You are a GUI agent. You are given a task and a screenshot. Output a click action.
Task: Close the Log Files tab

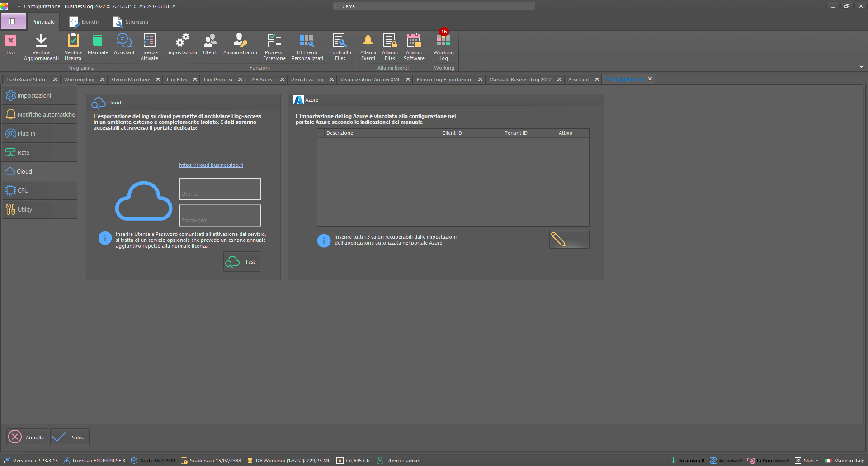pyautogui.click(x=195, y=79)
